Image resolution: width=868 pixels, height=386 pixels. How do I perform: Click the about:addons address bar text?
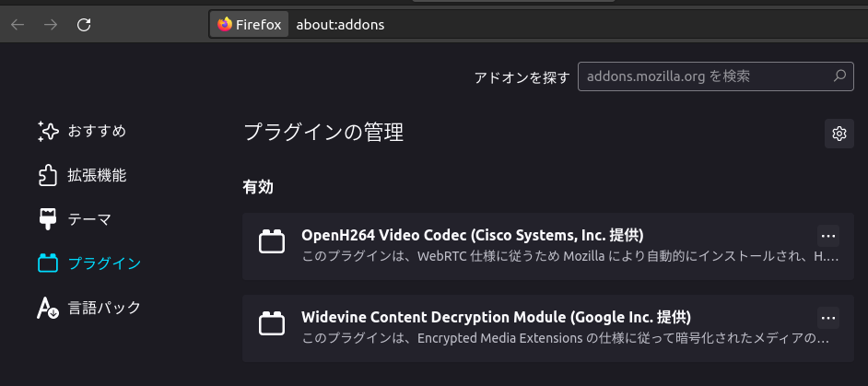[x=340, y=24]
